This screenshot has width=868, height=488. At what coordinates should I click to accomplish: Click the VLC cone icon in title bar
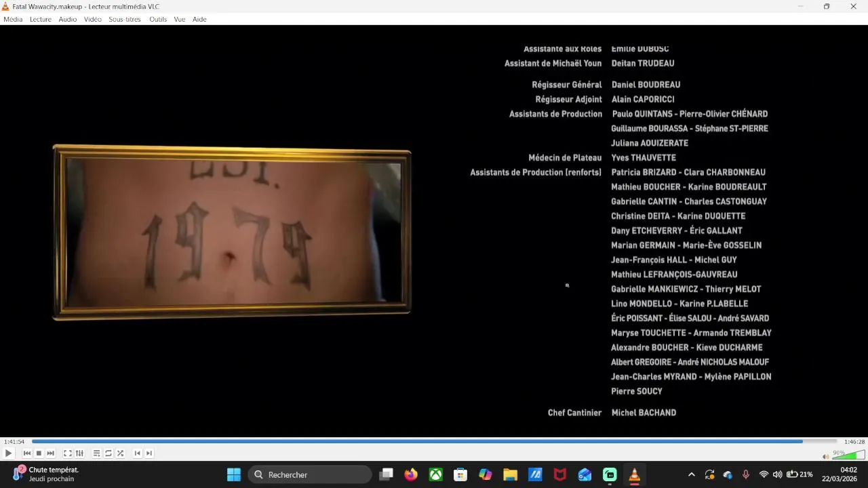(6, 6)
